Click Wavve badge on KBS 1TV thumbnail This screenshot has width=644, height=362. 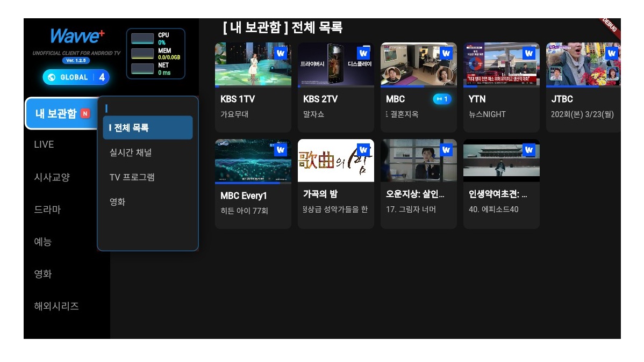pyautogui.click(x=281, y=53)
